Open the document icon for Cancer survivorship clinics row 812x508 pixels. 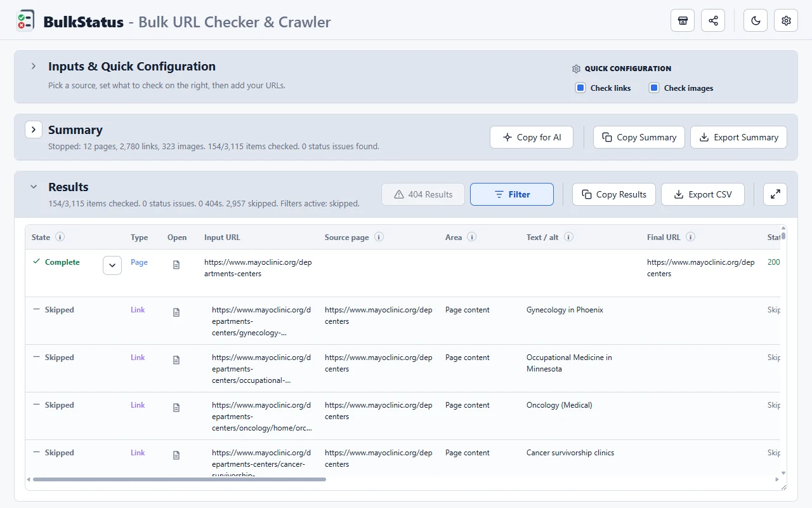[176, 455]
